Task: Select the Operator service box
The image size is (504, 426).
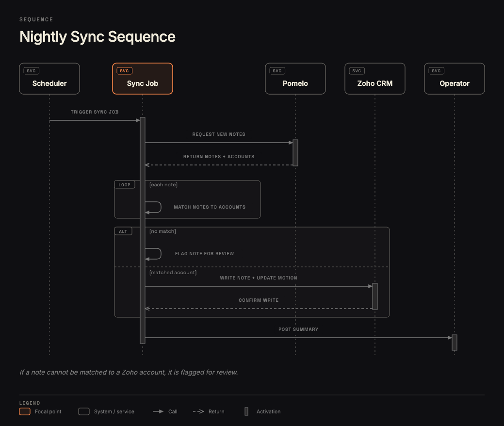Action: (455, 79)
